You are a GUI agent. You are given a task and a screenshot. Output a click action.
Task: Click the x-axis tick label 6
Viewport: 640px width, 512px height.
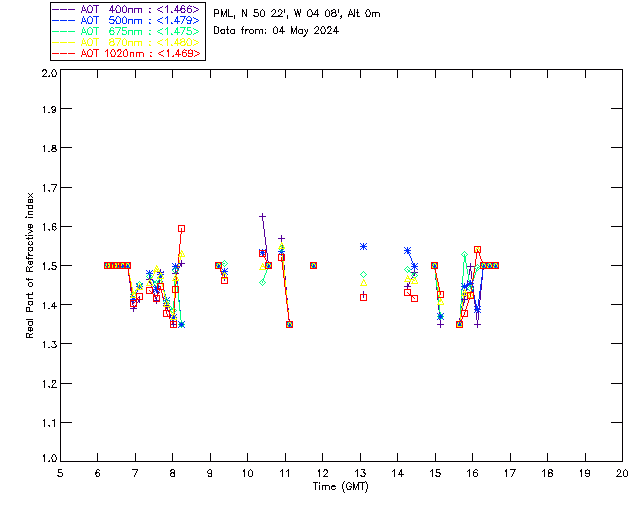98,473
